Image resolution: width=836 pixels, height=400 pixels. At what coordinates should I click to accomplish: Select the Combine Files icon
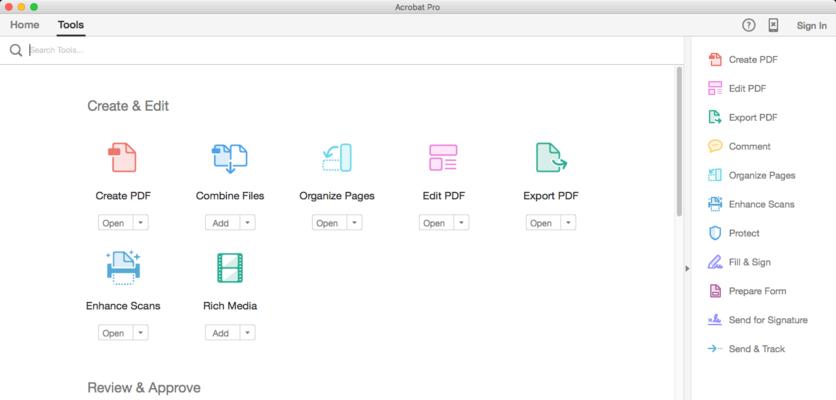pos(230,158)
